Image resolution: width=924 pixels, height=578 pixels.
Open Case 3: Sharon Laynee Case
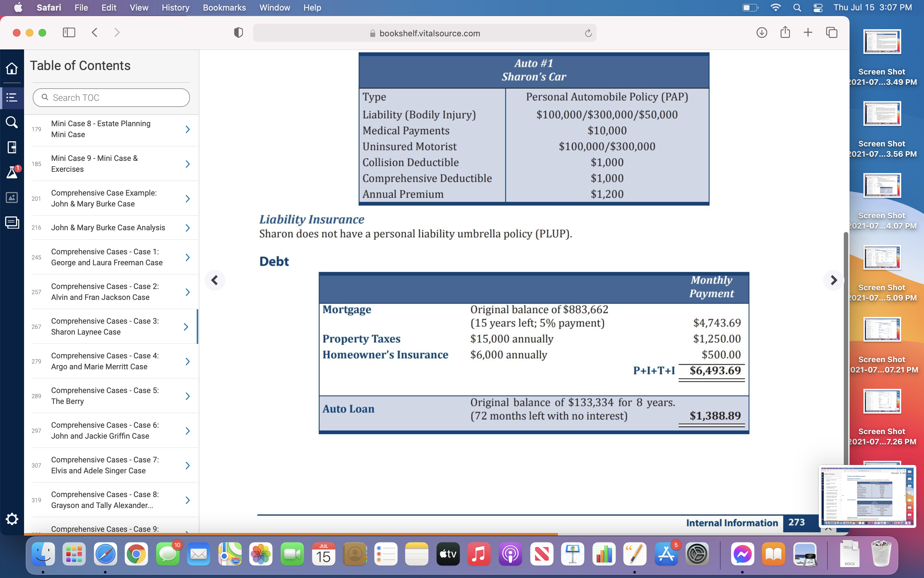click(x=111, y=327)
